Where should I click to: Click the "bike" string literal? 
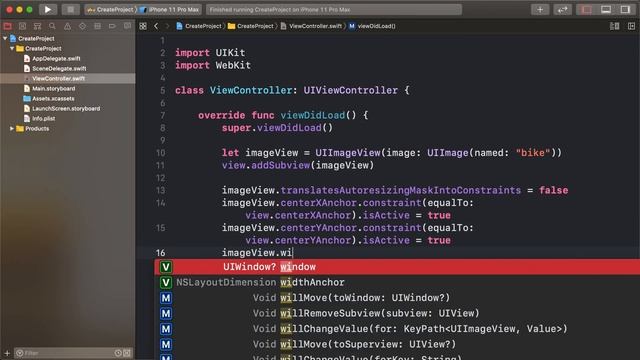533,153
